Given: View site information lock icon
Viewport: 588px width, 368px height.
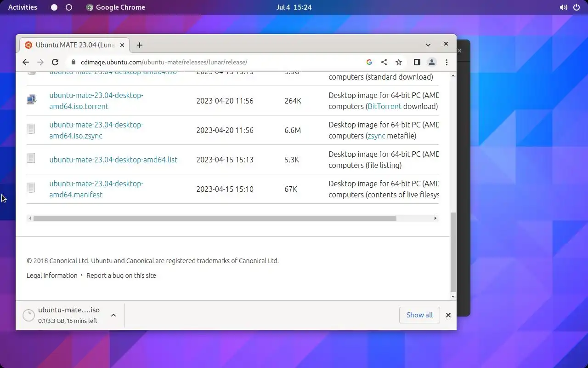Looking at the screenshot, I should point(73,62).
